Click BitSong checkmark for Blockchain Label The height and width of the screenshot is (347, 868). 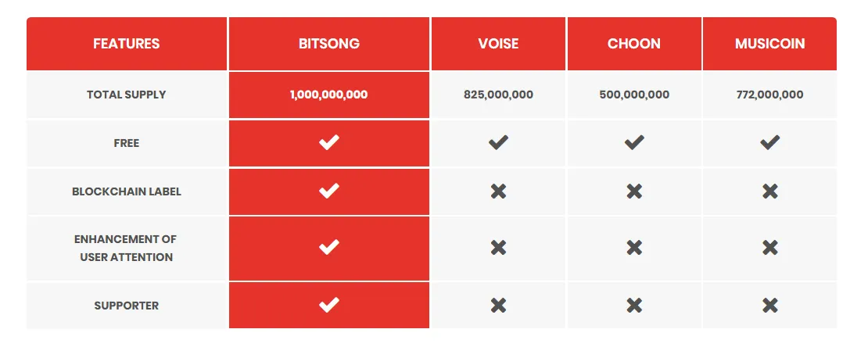point(328,191)
